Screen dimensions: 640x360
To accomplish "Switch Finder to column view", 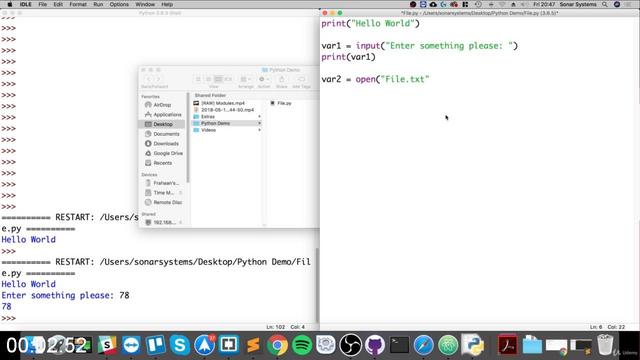I will (x=218, y=79).
